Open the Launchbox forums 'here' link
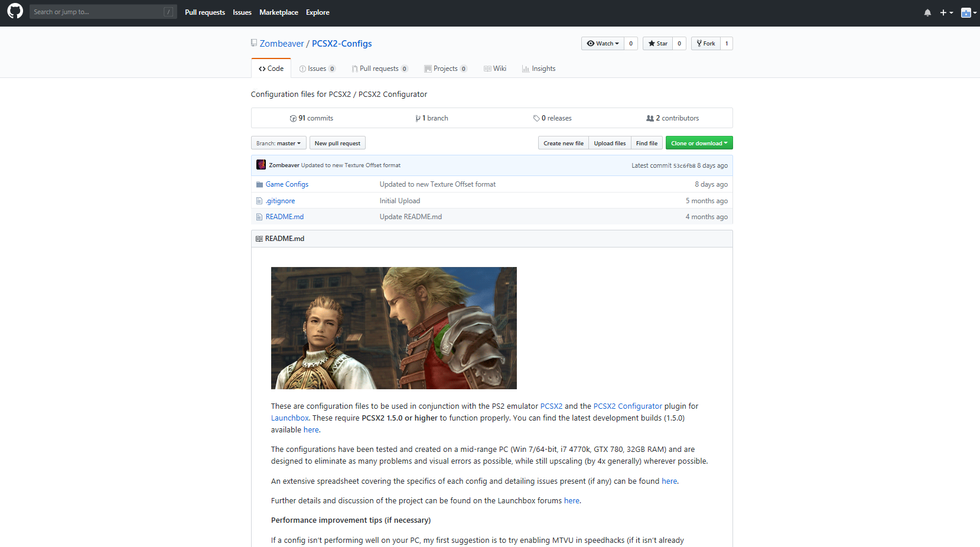Viewport: 980px width, 547px height. pyautogui.click(x=572, y=501)
